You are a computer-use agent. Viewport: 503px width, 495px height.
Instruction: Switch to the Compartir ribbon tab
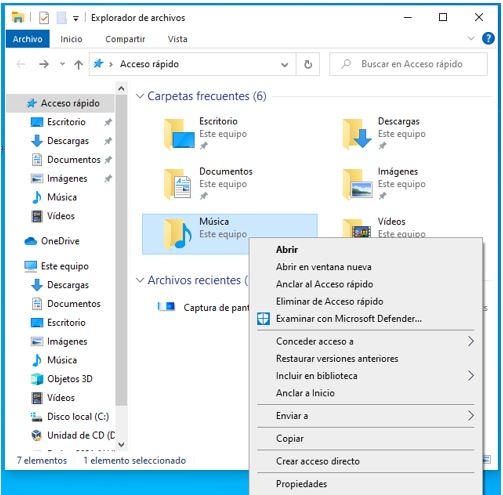point(125,39)
